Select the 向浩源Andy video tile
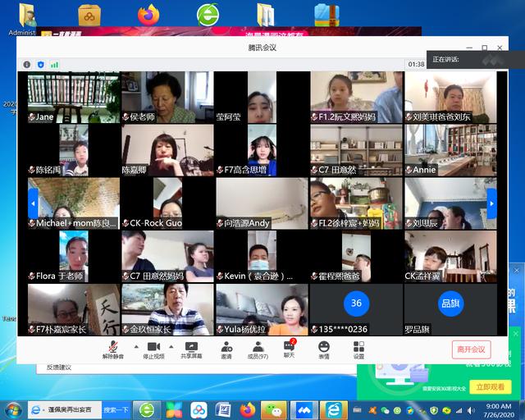Viewport: 525px width, 420px height. [262, 203]
